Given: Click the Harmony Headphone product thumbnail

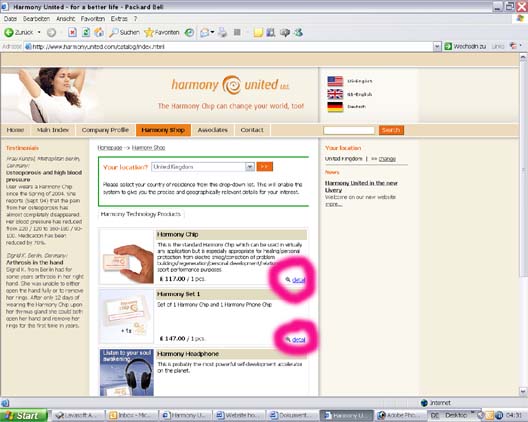Looking at the screenshot, I should tap(127, 372).
